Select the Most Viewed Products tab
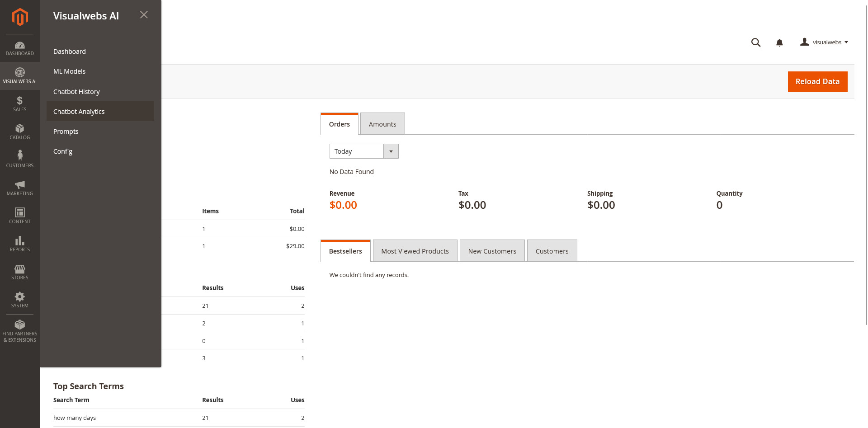 pos(415,251)
